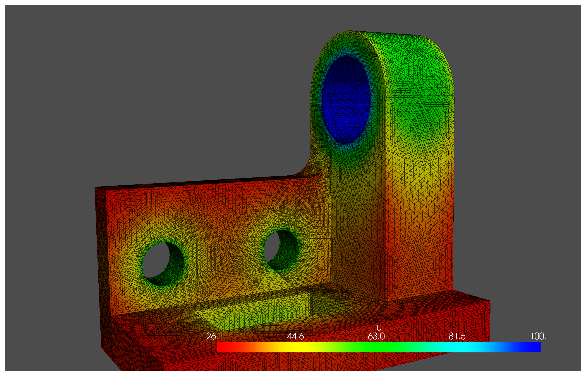The height and width of the screenshot is (379, 588).
Task: Click the green middle of the color bar
Action: [x=379, y=347]
